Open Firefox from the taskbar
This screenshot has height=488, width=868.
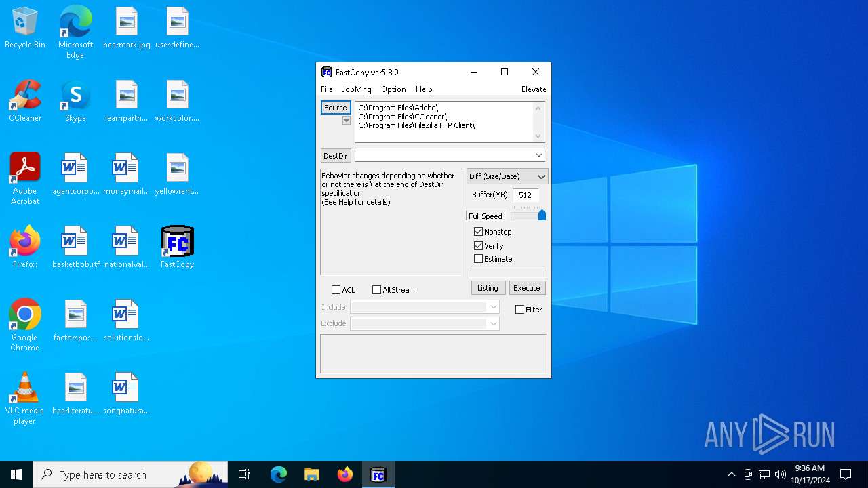345,474
